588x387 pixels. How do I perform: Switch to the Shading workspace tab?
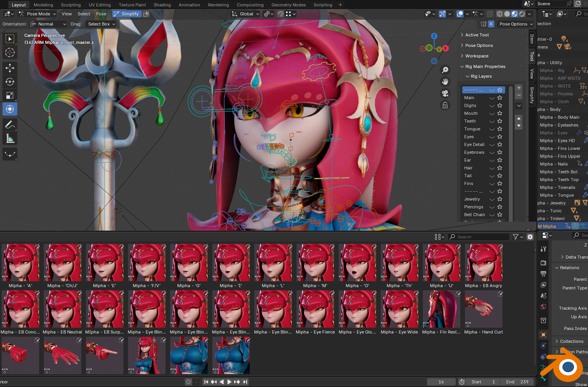click(x=162, y=5)
